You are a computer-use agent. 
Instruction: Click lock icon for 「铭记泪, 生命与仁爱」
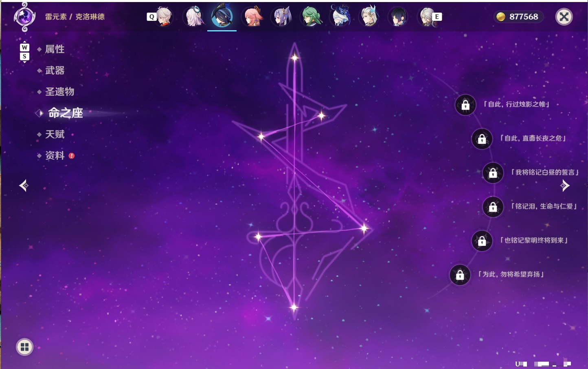coord(493,207)
